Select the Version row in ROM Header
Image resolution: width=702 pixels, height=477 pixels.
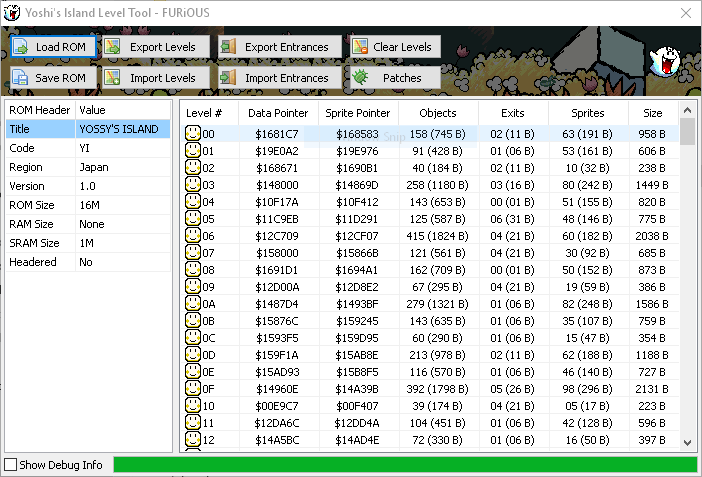tap(88, 186)
